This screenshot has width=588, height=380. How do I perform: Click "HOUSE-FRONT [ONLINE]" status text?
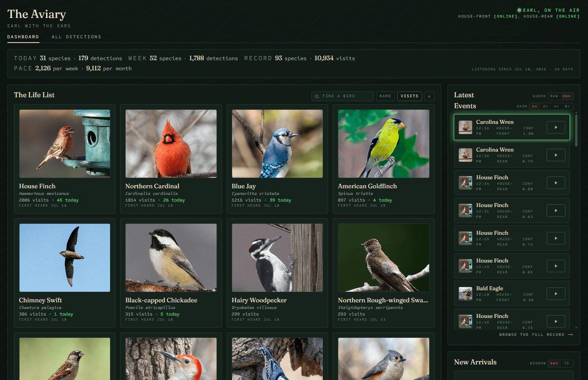point(488,16)
